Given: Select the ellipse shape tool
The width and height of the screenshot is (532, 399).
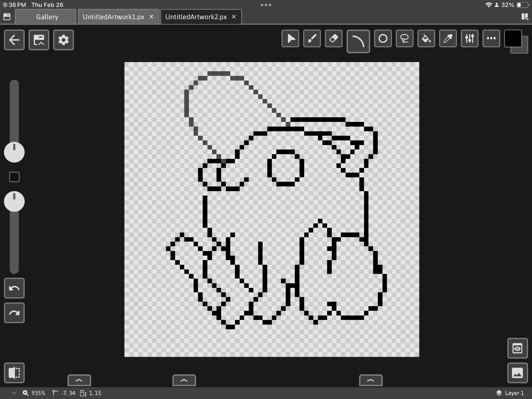Looking at the screenshot, I should coord(383,39).
